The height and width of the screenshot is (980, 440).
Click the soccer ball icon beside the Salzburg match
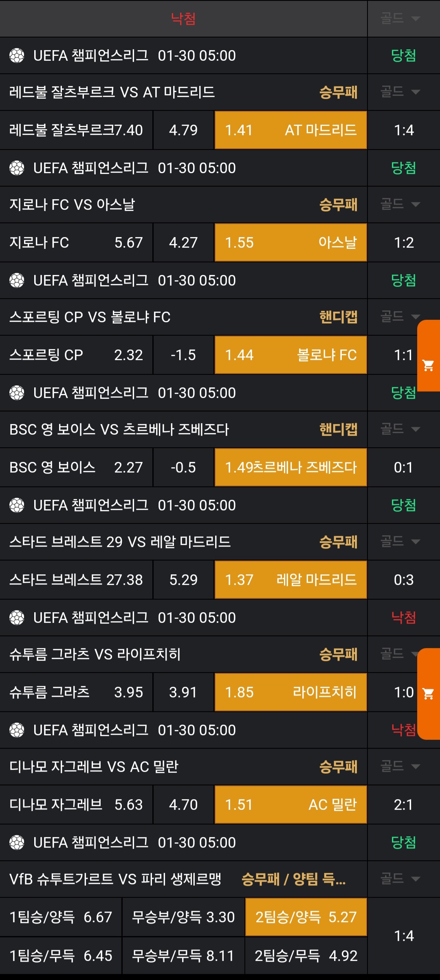tap(17, 55)
